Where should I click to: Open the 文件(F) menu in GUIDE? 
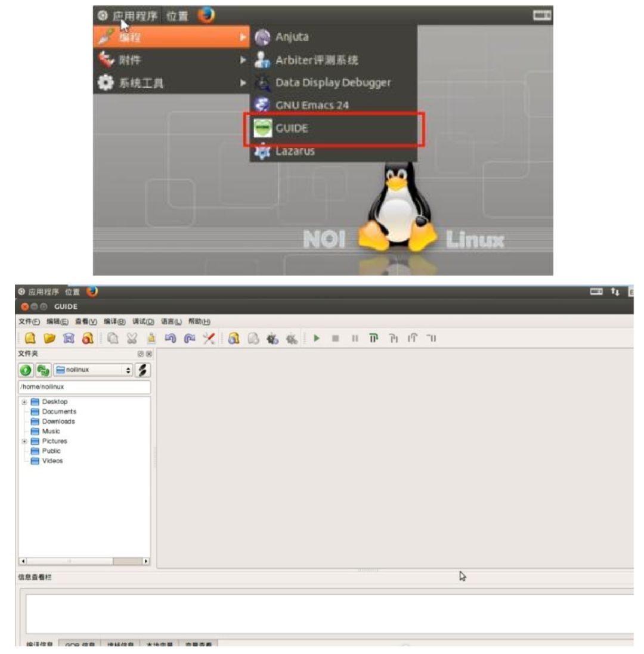(x=29, y=321)
